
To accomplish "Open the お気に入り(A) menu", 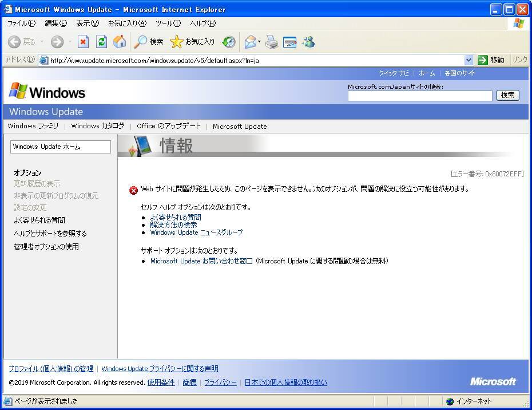I will coord(127,23).
